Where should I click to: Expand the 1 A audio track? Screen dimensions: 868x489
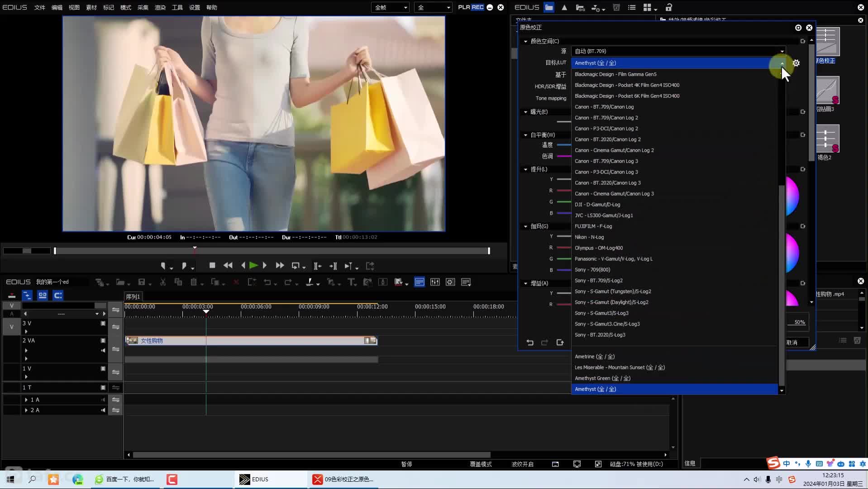[x=26, y=400]
